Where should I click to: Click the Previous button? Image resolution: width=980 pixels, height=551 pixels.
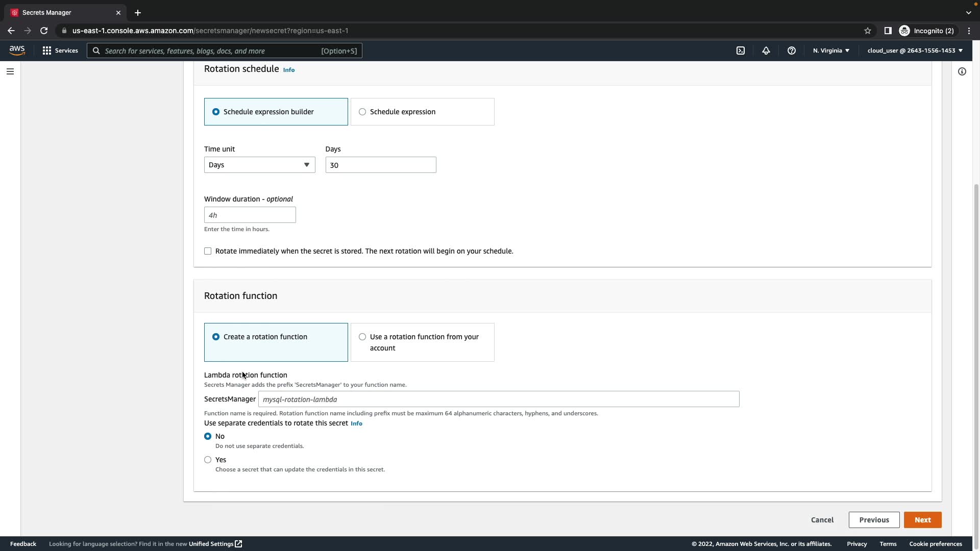(x=874, y=520)
